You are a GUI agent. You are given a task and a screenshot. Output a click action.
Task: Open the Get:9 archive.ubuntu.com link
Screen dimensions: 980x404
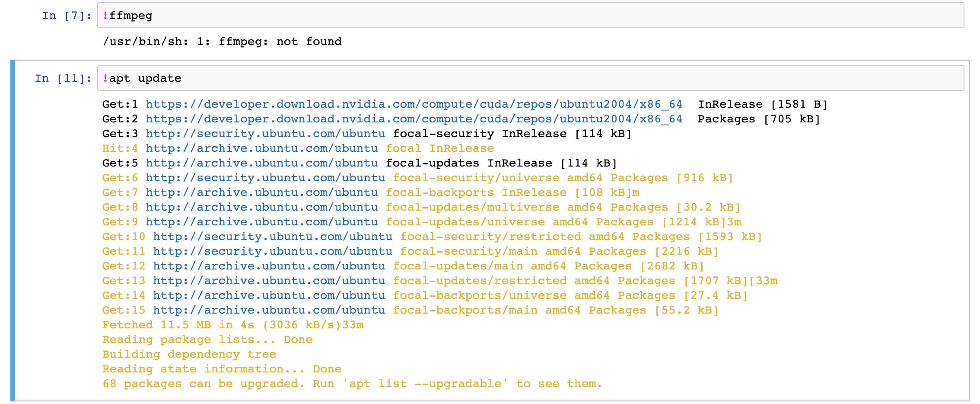pyautogui.click(x=262, y=222)
